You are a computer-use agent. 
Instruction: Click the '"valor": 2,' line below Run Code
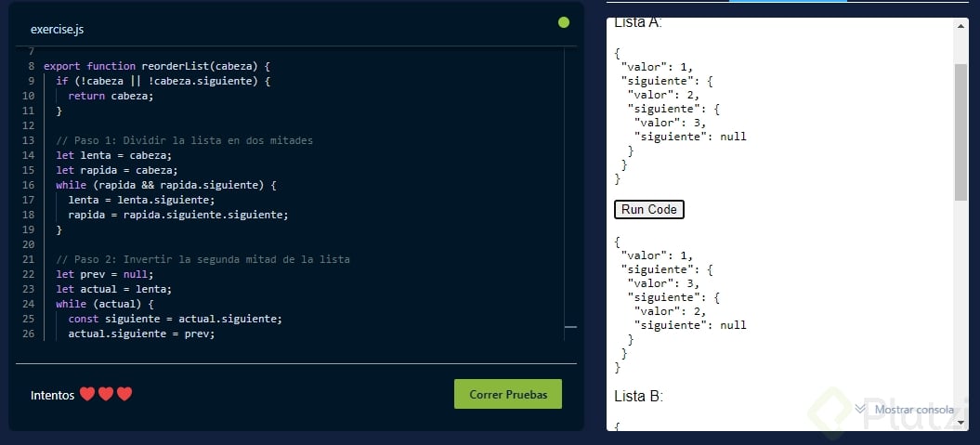670,311
